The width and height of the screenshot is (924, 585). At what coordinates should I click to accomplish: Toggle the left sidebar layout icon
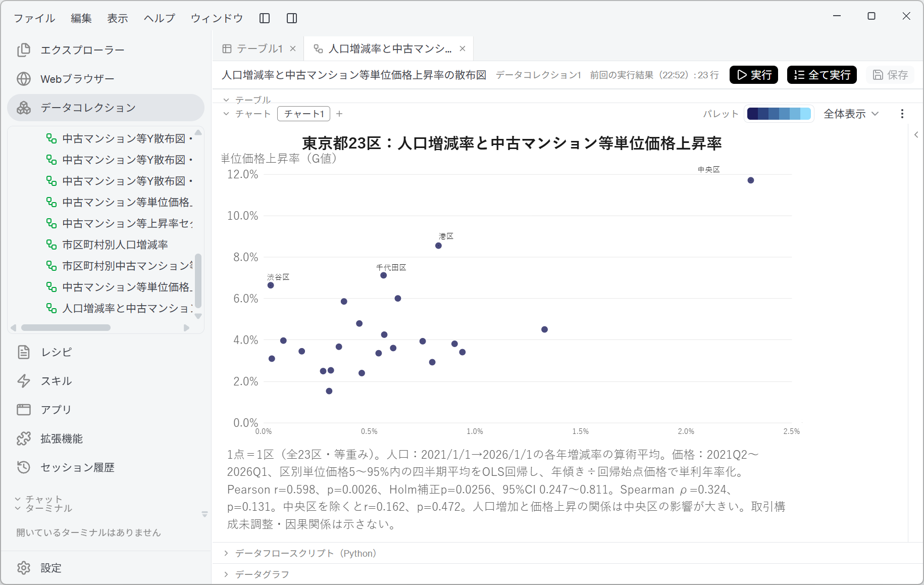[x=265, y=18]
